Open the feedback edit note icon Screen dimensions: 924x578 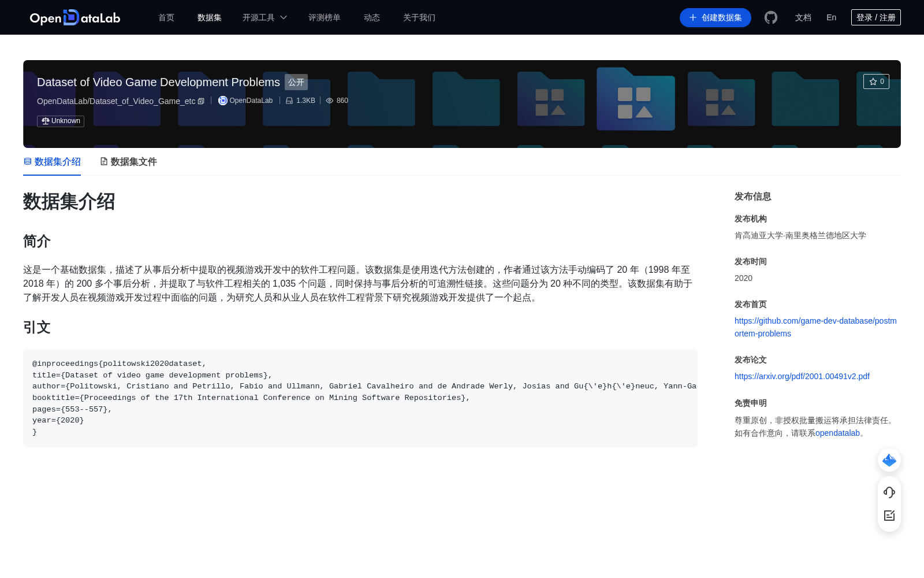[x=889, y=516]
